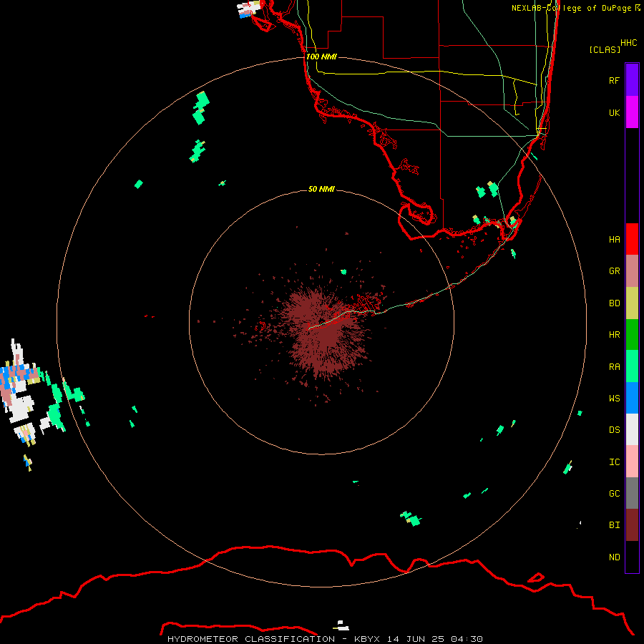Click the BI legend label

[614, 525]
